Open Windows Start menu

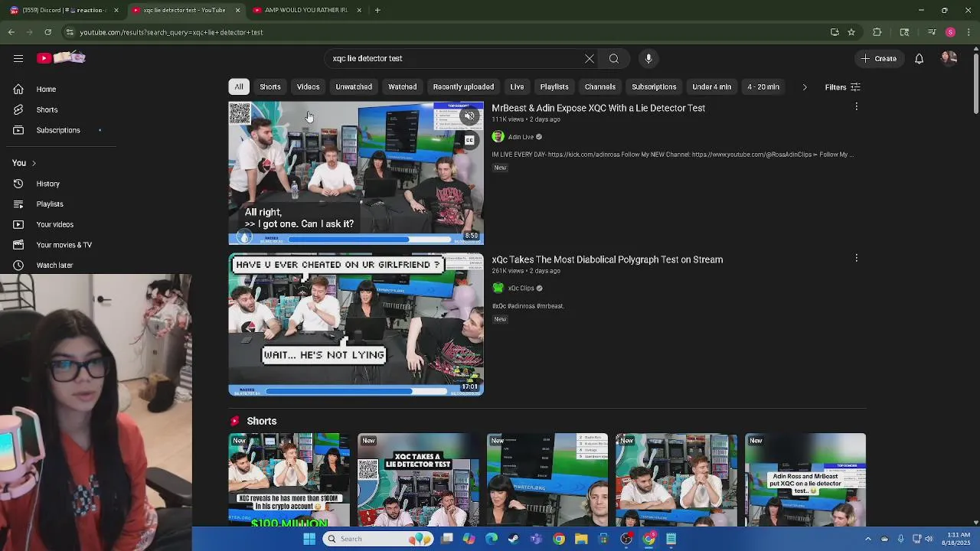[x=309, y=539]
